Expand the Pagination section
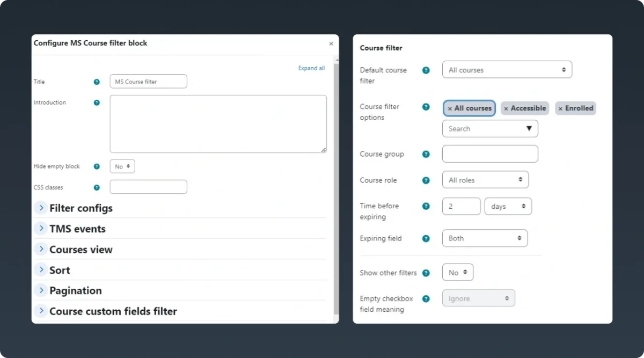 coord(41,290)
